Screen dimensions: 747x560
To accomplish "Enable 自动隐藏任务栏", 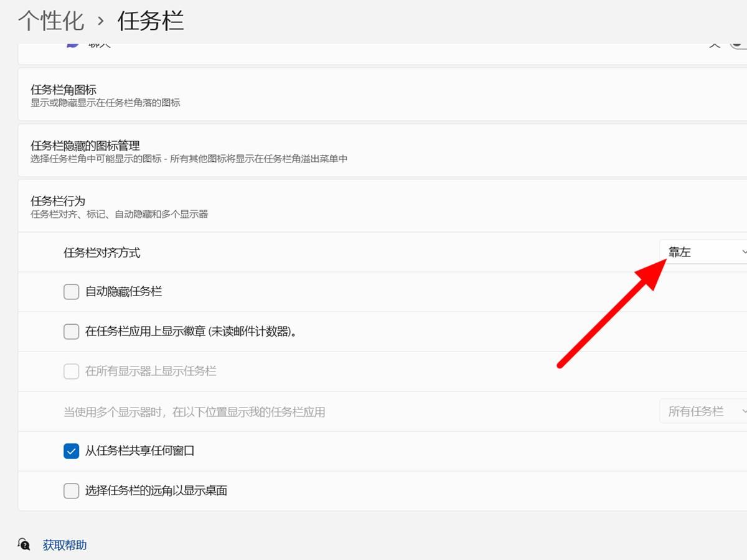I will coord(71,291).
